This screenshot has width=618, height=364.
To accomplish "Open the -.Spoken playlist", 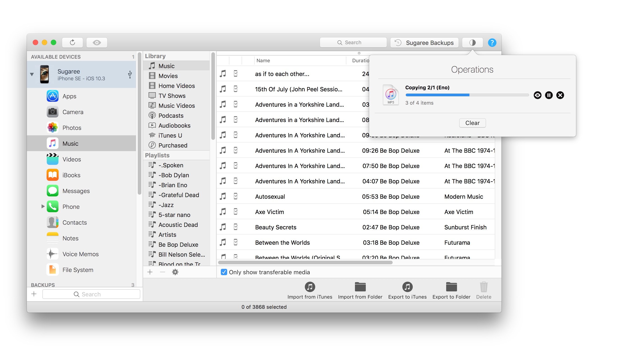I will point(176,165).
